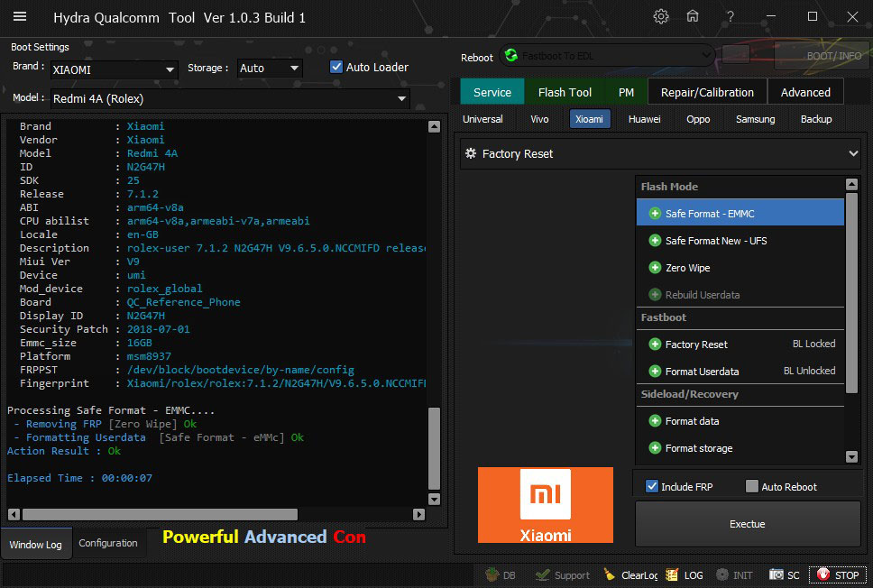The image size is (873, 588).
Task: Open the Reboot mode dropdown
Action: click(607, 56)
